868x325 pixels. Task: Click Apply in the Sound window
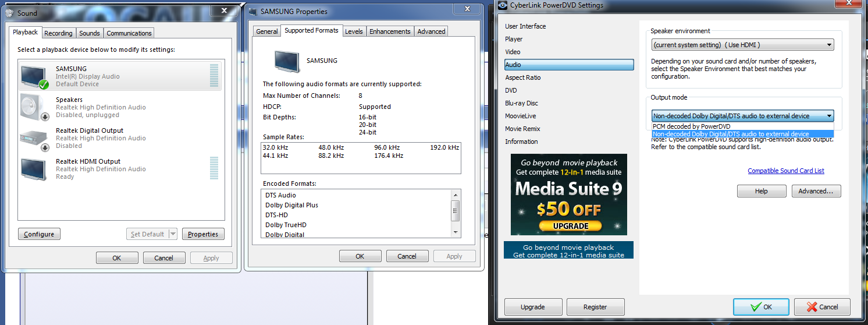pos(211,258)
